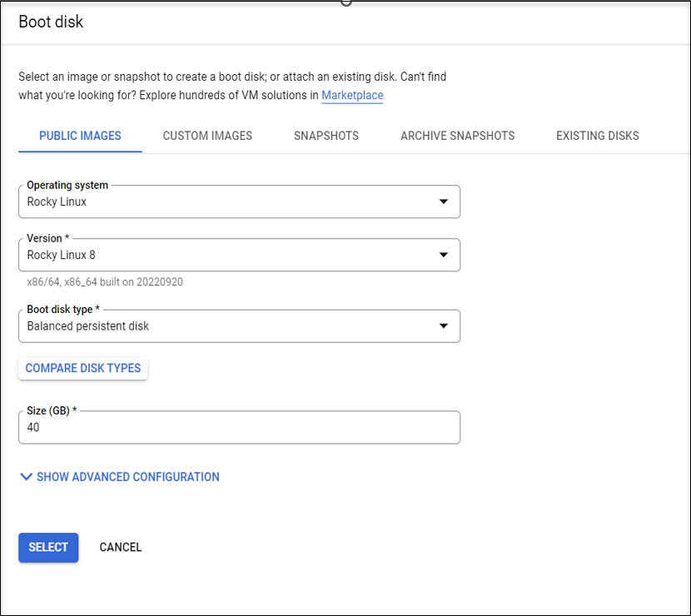Focus the Size (GB) input field

(x=239, y=428)
